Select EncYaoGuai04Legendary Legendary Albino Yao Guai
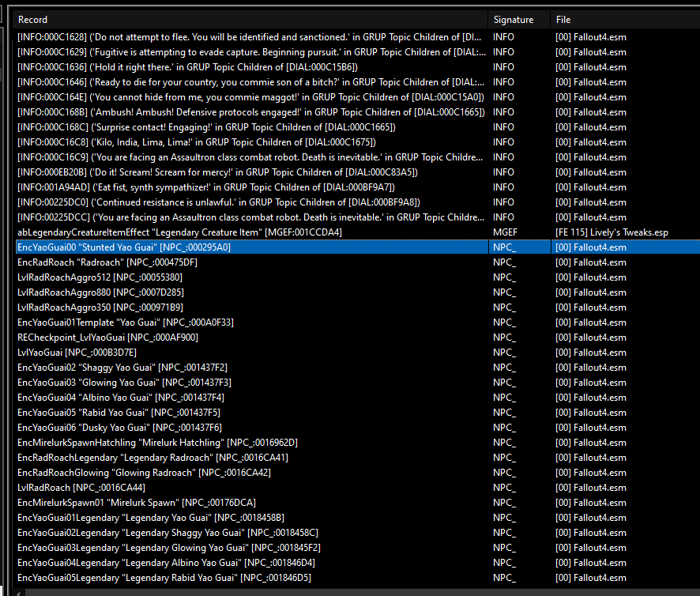Image resolution: width=700 pixels, height=596 pixels. coord(357,563)
